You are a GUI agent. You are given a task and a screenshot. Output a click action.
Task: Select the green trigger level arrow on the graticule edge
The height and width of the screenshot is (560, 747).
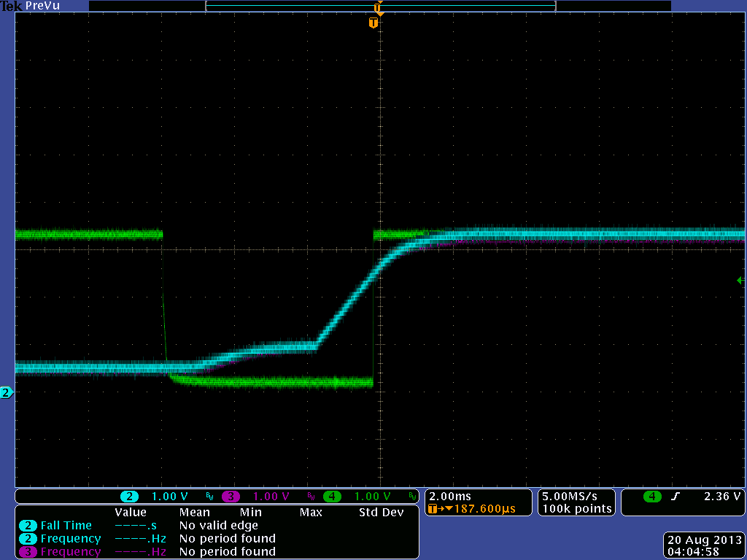click(741, 281)
